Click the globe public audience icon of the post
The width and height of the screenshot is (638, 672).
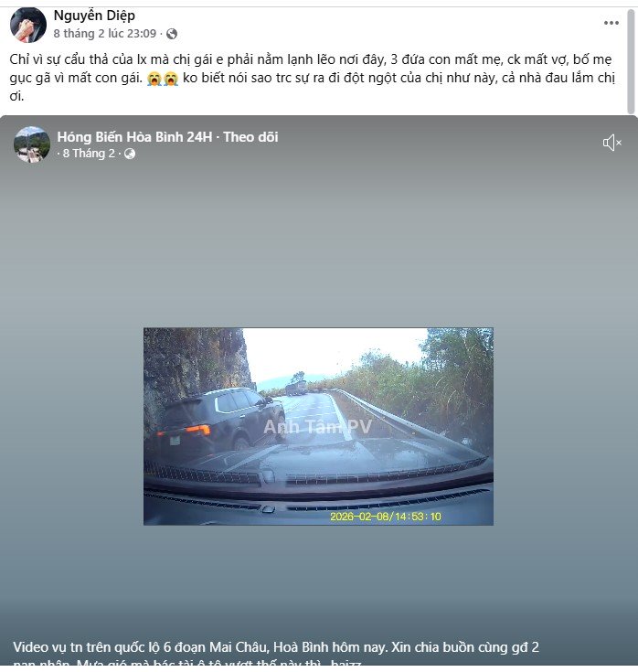172,34
